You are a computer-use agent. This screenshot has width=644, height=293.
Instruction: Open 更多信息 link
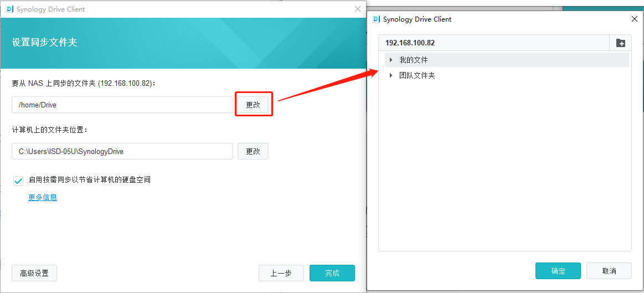point(43,198)
